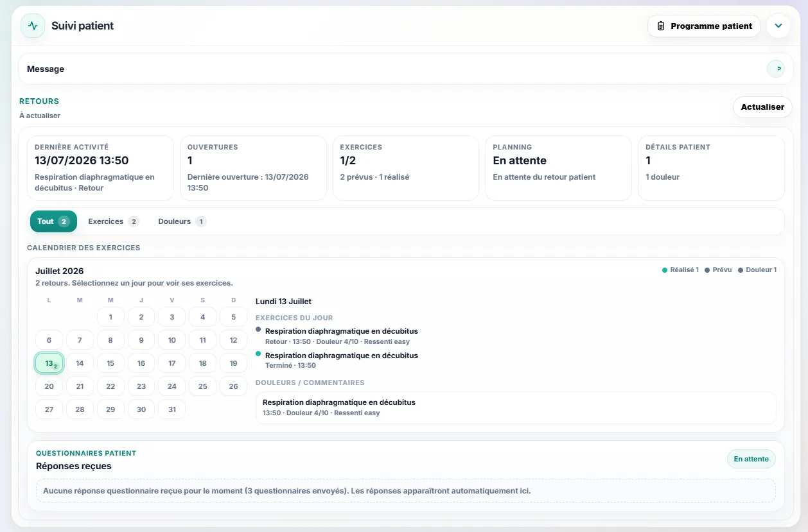Screen dimensions: 808x532
Task: Select July 8 in the calendar
Action: [x=110, y=340]
